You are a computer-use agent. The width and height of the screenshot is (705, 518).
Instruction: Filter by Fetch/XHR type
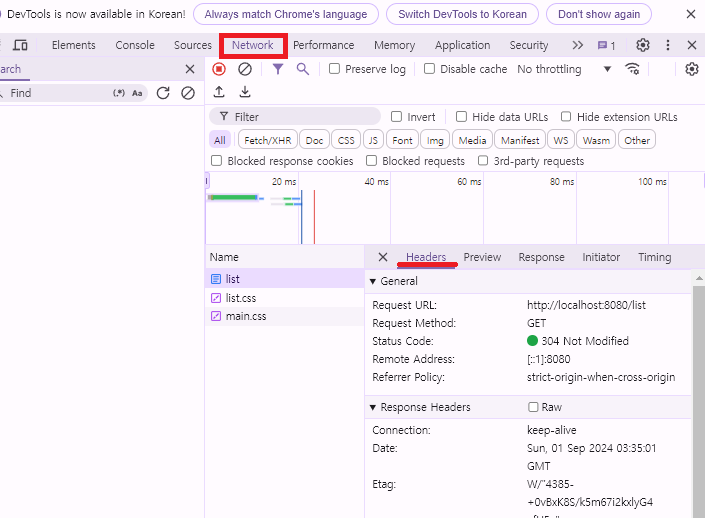click(x=268, y=140)
